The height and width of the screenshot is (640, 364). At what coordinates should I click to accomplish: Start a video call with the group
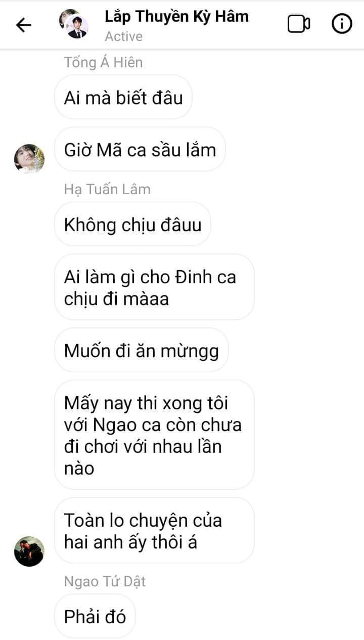coord(299,24)
